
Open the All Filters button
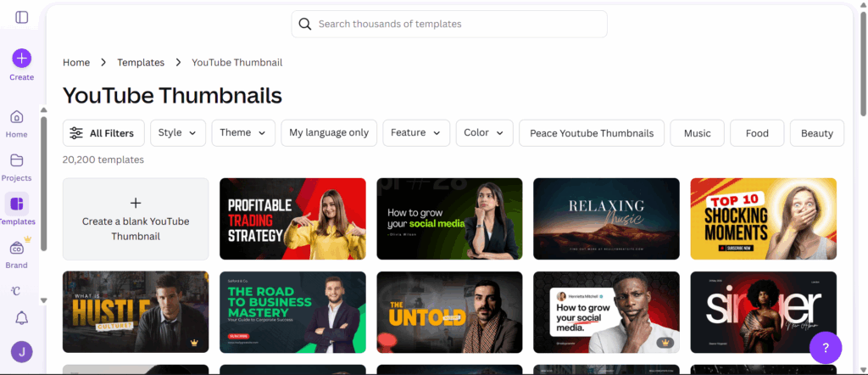[103, 133]
